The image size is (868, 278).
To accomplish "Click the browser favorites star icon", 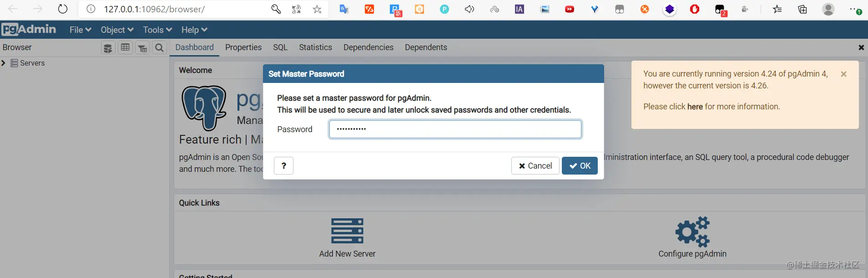I will pos(317,9).
